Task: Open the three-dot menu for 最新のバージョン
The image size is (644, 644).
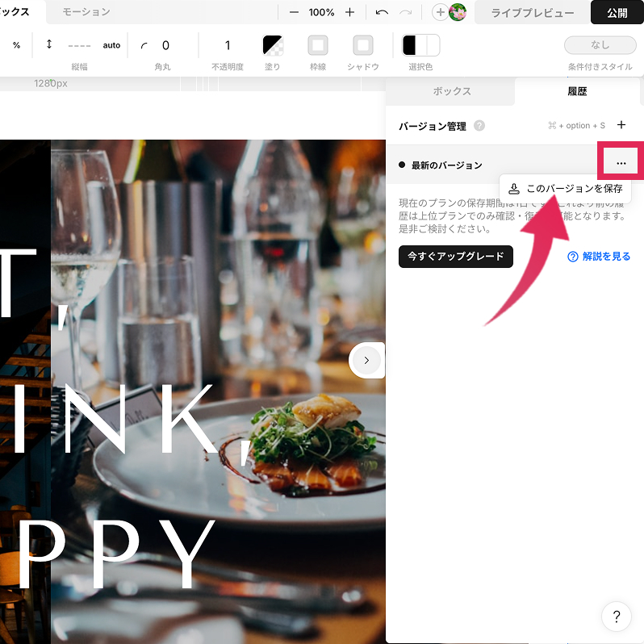Action: [620, 164]
